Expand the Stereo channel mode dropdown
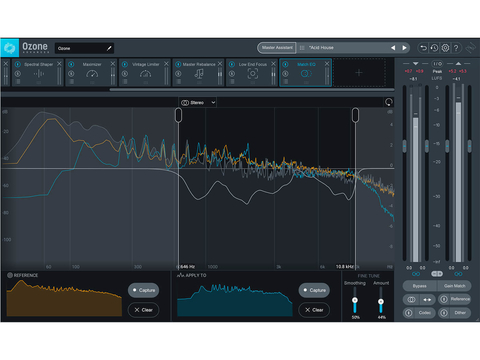480x360 pixels. pyautogui.click(x=198, y=102)
